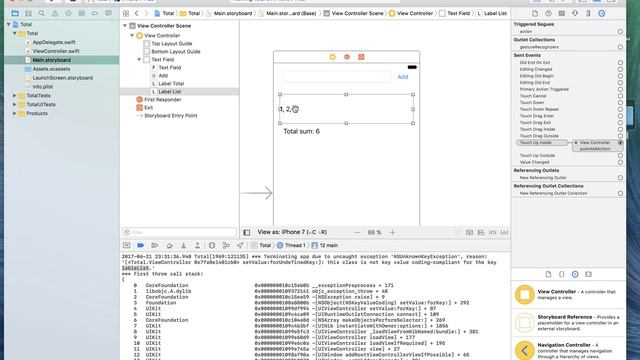Zoom out the storyboard canvas
640x360 pixels.
357,233
